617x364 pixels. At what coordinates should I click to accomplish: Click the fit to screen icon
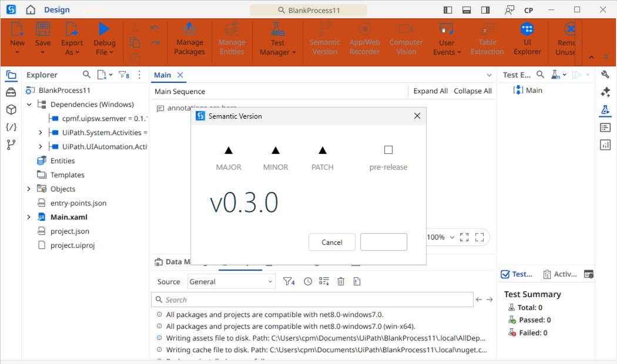click(x=464, y=237)
